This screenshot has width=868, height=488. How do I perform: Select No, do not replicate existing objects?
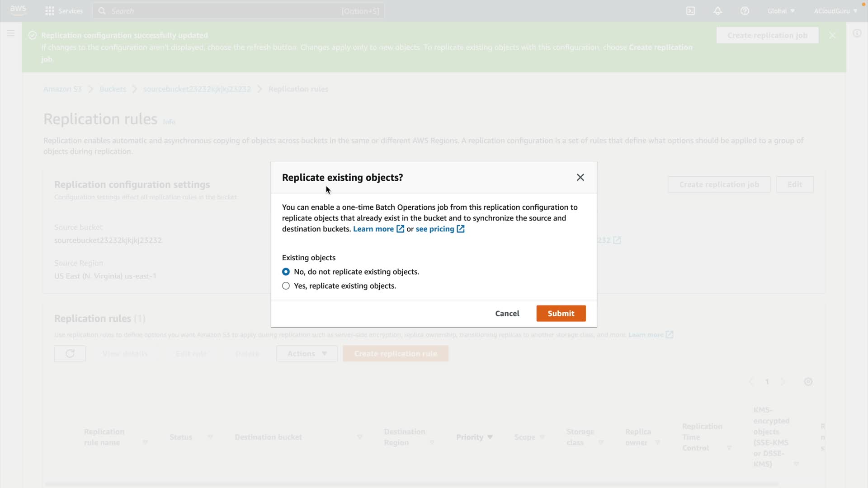point(286,272)
